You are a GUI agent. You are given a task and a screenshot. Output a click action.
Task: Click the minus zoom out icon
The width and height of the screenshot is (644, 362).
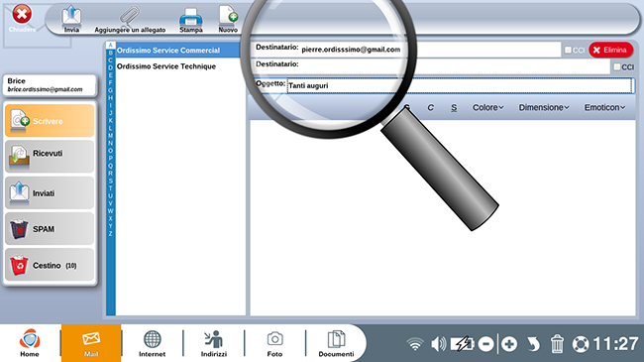pyautogui.click(x=485, y=344)
